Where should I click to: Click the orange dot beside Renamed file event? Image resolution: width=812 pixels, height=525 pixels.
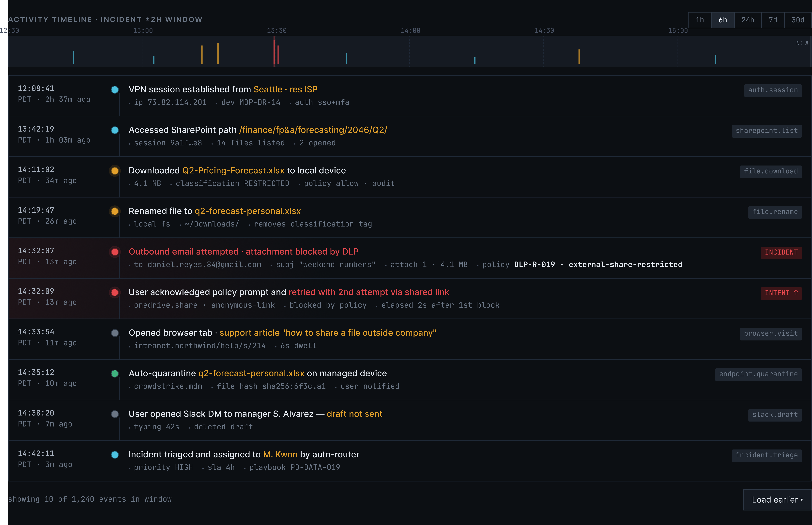click(115, 211)
